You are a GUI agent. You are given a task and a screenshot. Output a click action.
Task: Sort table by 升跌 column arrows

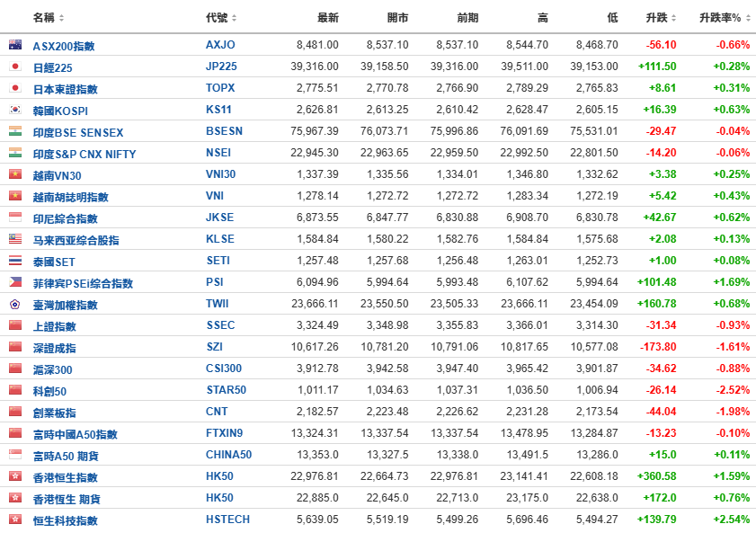click(x=673, y=18)
